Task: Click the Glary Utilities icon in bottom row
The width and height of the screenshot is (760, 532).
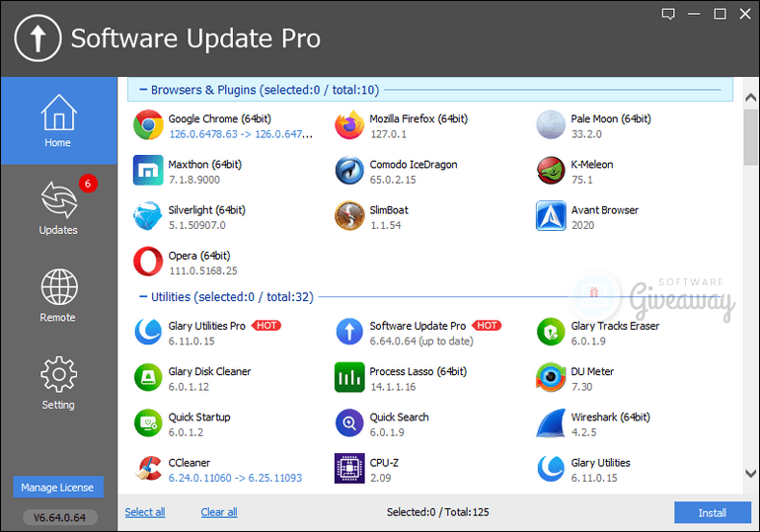Action: pyautogui.click(x=551, y=469)
